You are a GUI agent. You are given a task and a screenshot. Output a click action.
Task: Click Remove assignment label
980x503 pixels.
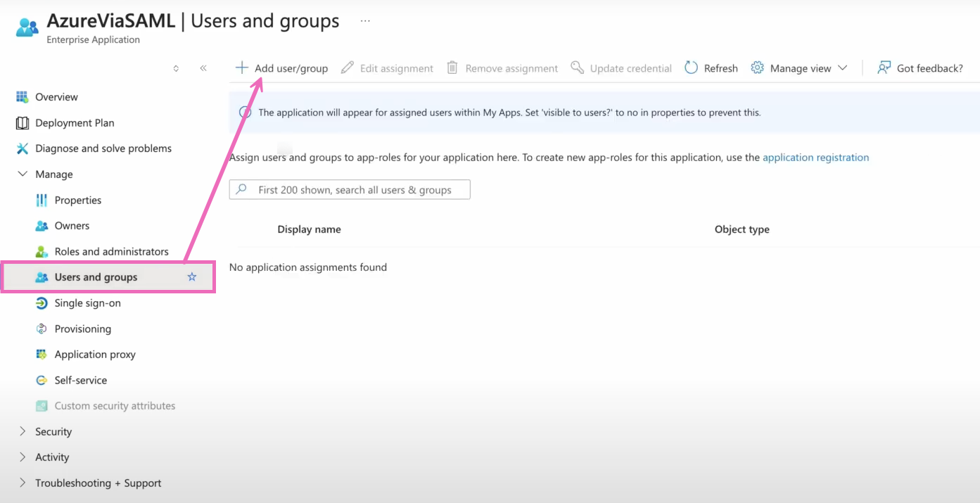click(x=511, y=68)
